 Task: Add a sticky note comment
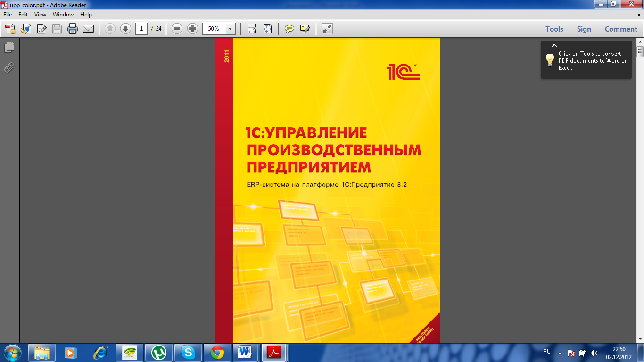point(289,29)
